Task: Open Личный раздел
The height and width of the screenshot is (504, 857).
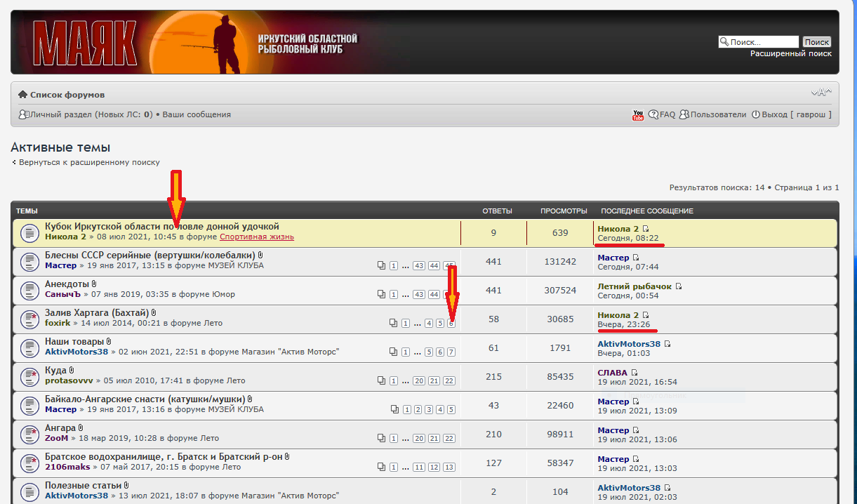Action: [x=61, y=114]
